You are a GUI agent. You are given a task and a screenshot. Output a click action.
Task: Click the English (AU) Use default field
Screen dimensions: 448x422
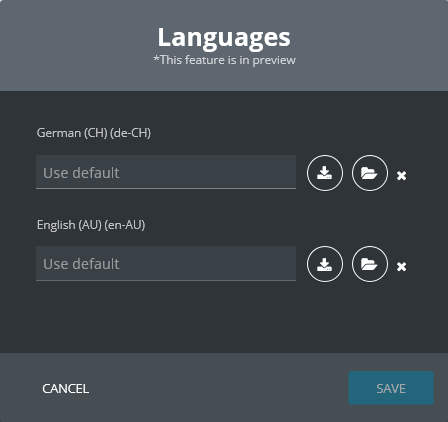click(166, 263)
